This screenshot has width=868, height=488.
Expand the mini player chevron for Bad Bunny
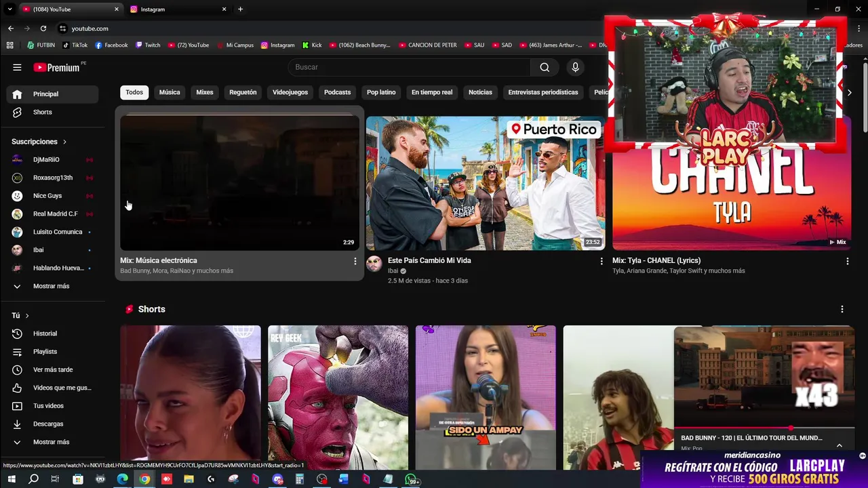(x=840, y=445)
